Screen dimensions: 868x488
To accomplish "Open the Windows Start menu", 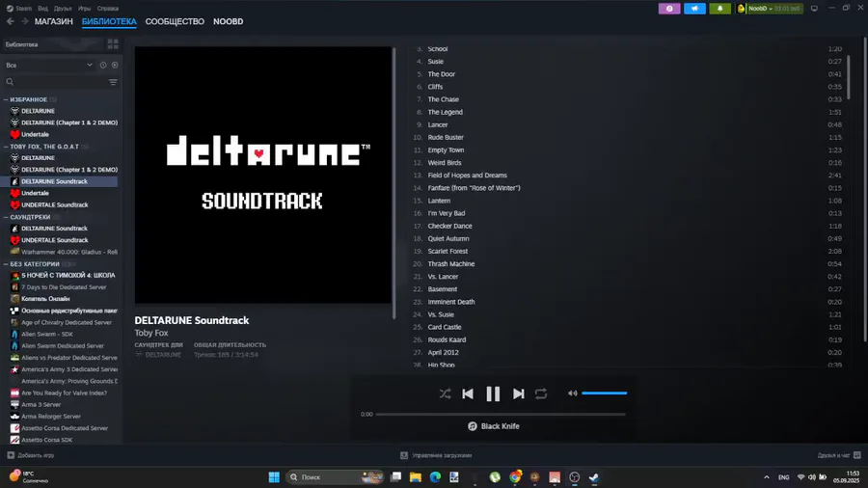I will [274, 477].
